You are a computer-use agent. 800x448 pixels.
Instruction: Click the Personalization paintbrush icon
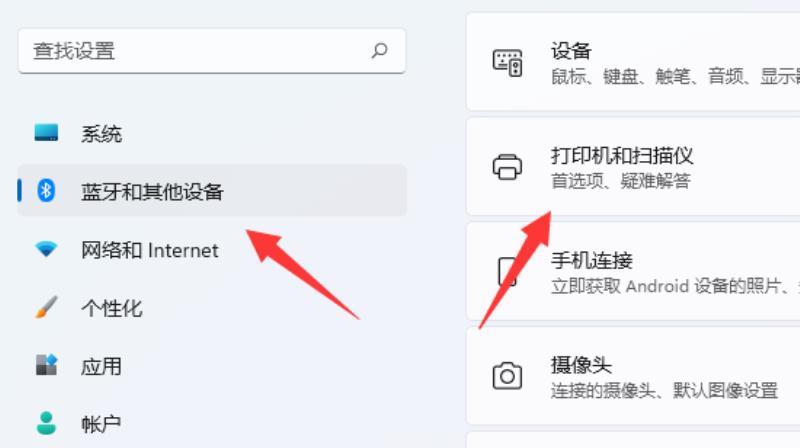(x=46, y=307)
